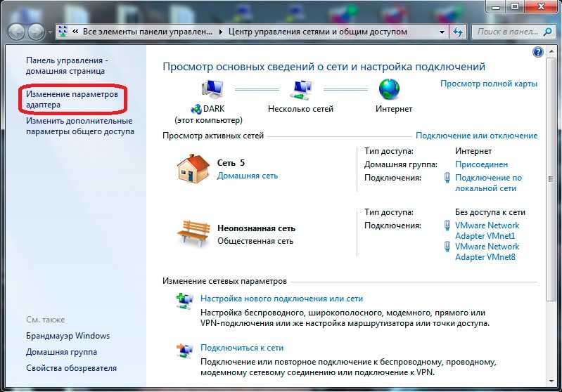The height and width of the screenshot is (392, 562).
Task: Click the 'Домашняя сеть' network type link
Action: tap(248, 176)
